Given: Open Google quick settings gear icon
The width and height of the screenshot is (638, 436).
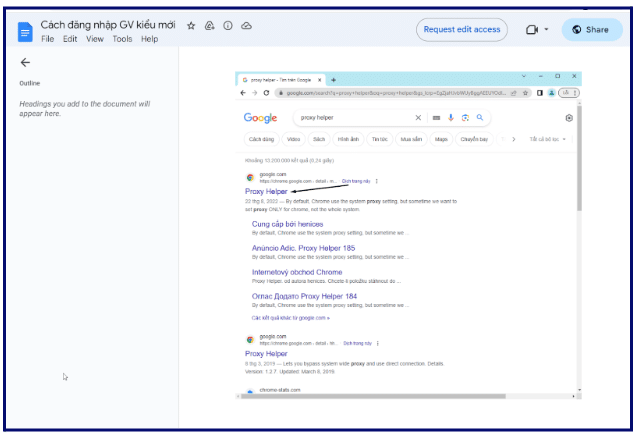Looking at the screenshot, I should (569, 118).
